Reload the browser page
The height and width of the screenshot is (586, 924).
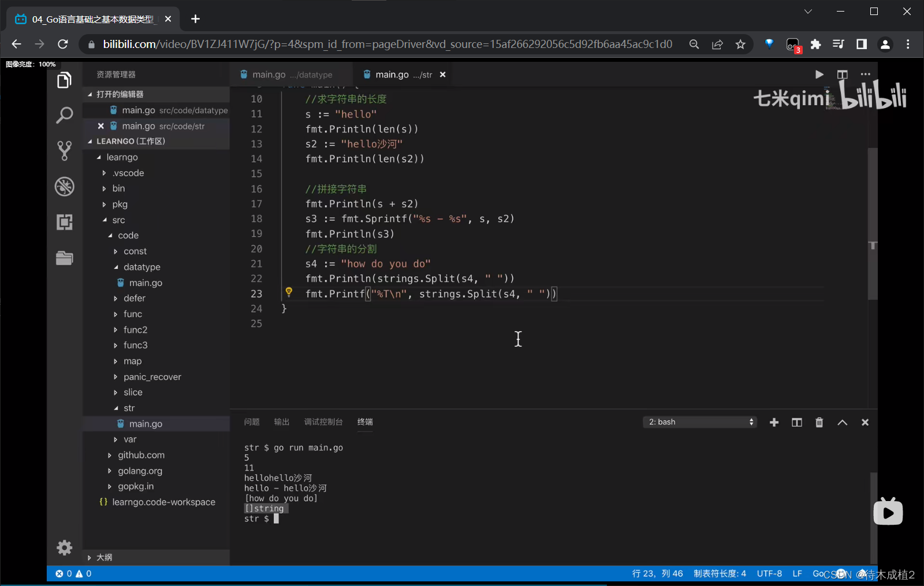point(63,44)
